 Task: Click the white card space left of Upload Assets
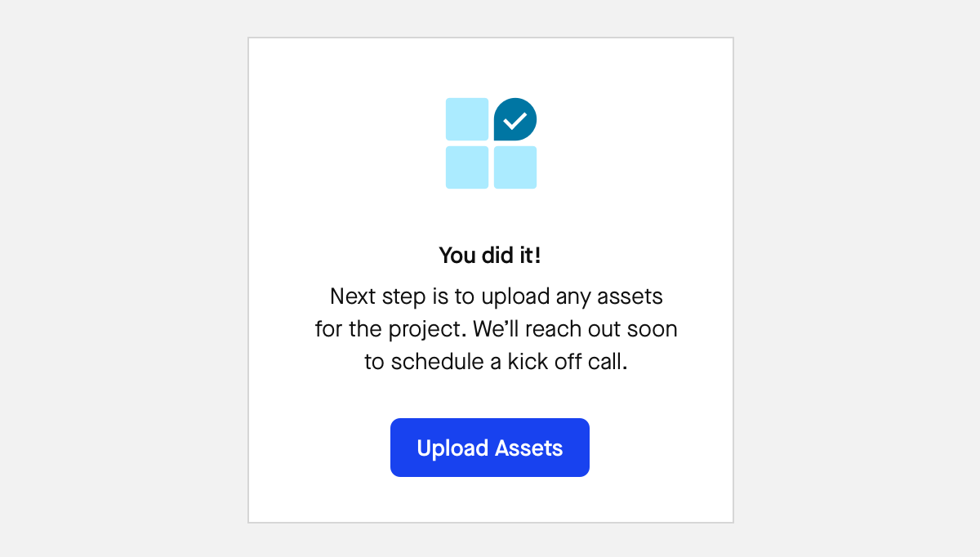(318, 448)
